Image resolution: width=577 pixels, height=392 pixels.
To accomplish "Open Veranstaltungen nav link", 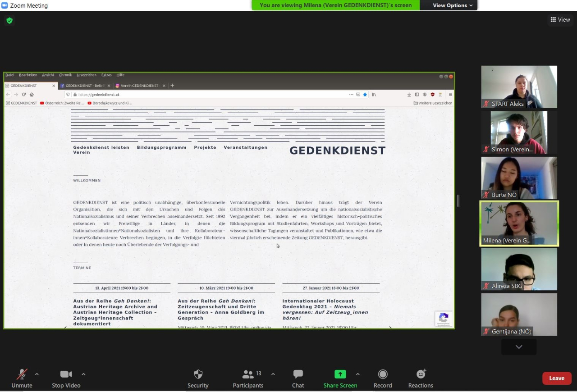I will (x=246, y=147).
